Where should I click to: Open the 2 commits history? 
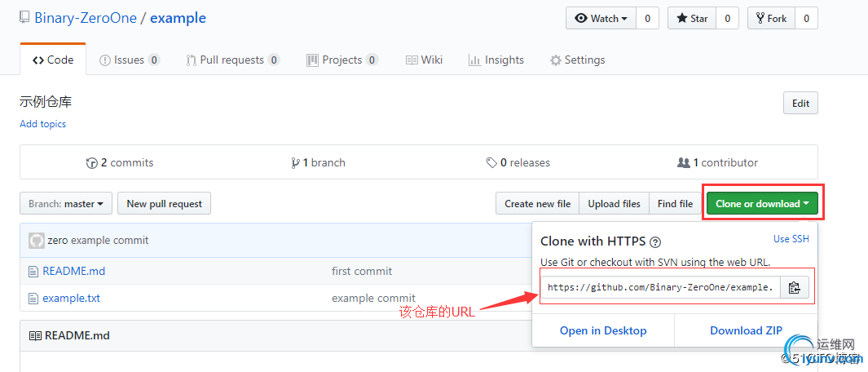120,162
